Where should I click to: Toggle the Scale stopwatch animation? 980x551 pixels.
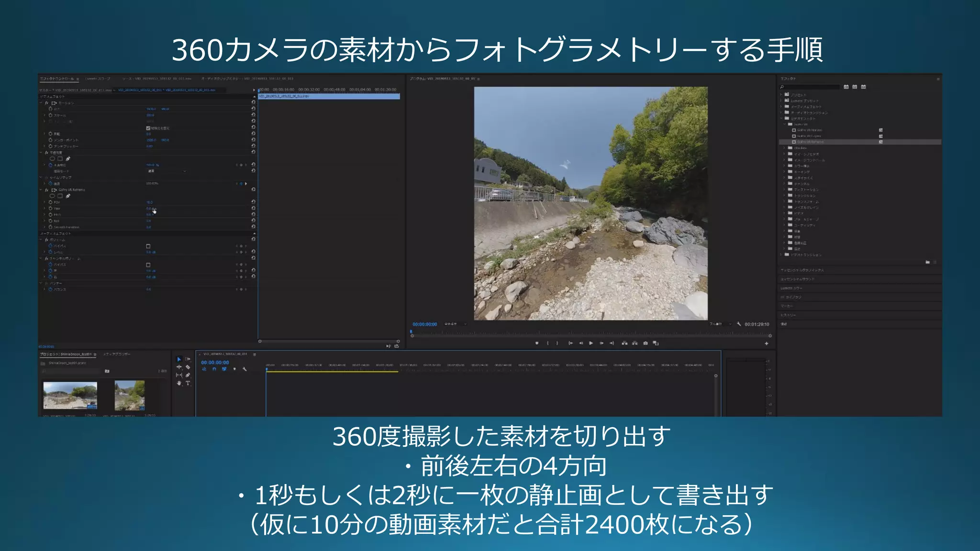50,115
